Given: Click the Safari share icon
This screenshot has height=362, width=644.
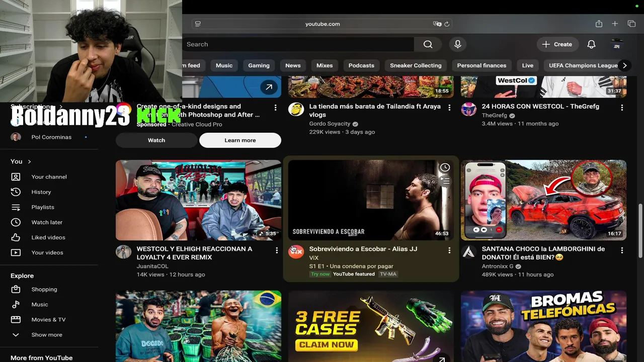Looking at the screenshot, I should pyautogui.click(x=599, y=24).
